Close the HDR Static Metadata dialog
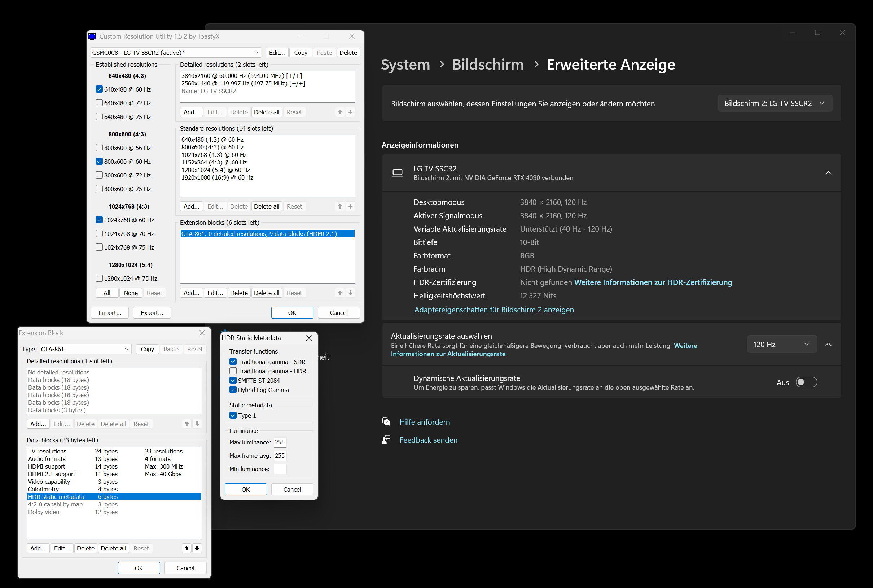This screenshot has width=873, height=588. 309,338
